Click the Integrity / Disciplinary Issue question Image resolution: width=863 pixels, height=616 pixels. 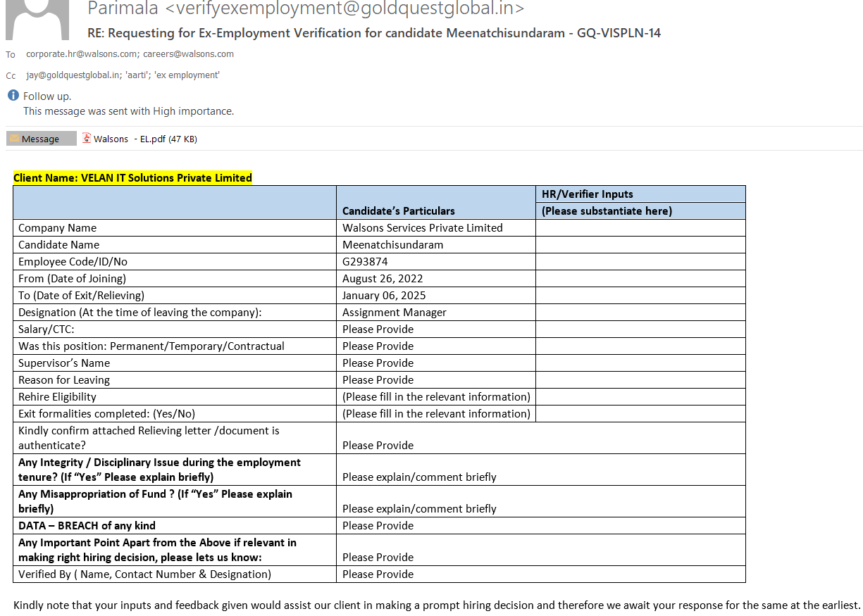point(159,469)
